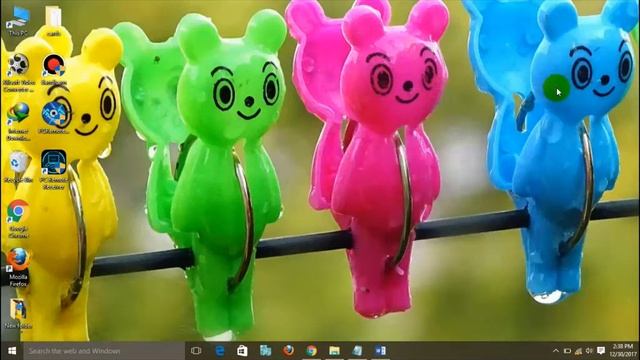Switch to Microsoft Word on the taskbar
Image resolution: width=640 pixels, height=360 pixels.
[380, 351]
